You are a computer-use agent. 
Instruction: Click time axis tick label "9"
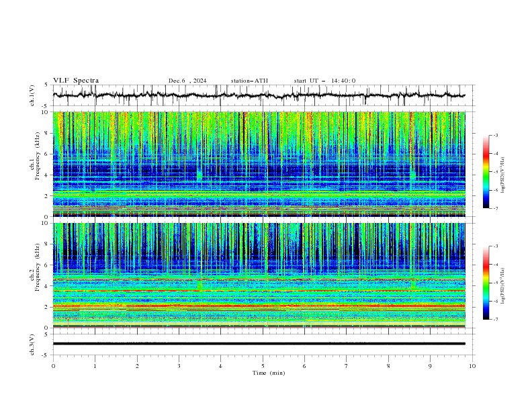[x=430, y=366]
